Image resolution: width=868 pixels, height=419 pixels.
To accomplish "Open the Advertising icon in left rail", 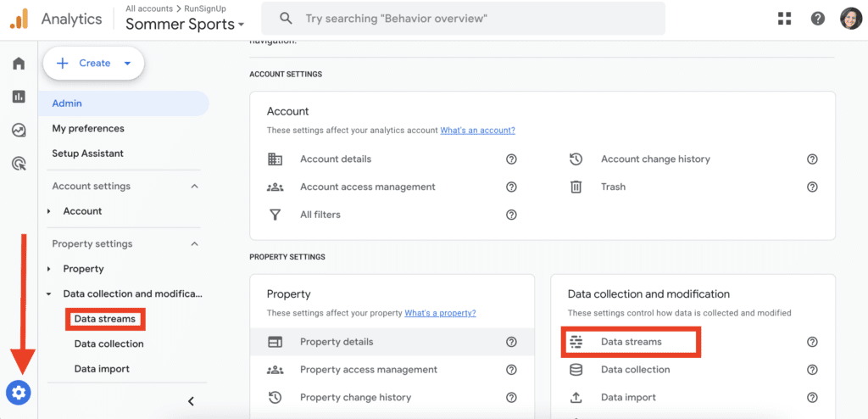I will (x=19, y=164).
